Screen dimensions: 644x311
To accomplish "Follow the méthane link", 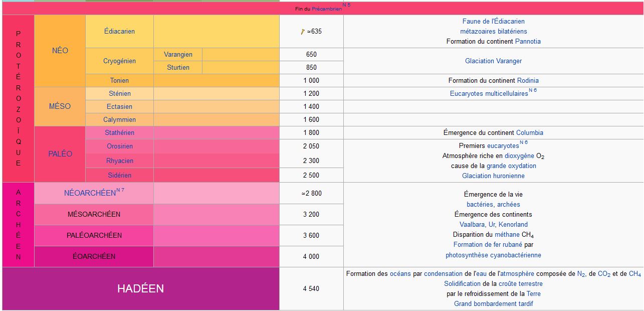I will [507, 234].
